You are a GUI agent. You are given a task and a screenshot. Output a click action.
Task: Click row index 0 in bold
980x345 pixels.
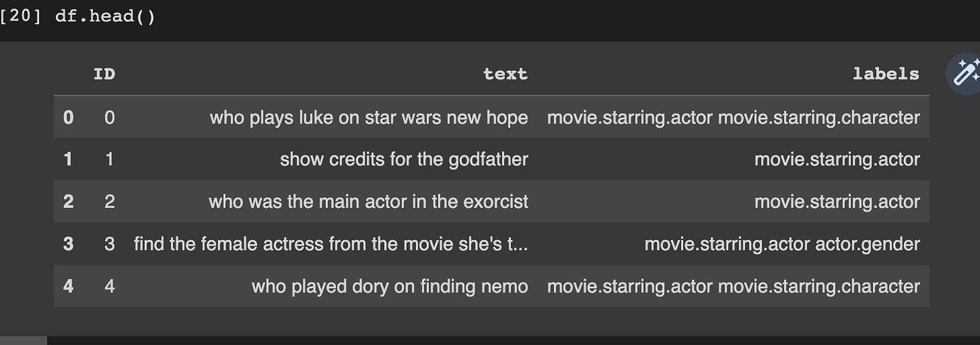click(68, 117)
